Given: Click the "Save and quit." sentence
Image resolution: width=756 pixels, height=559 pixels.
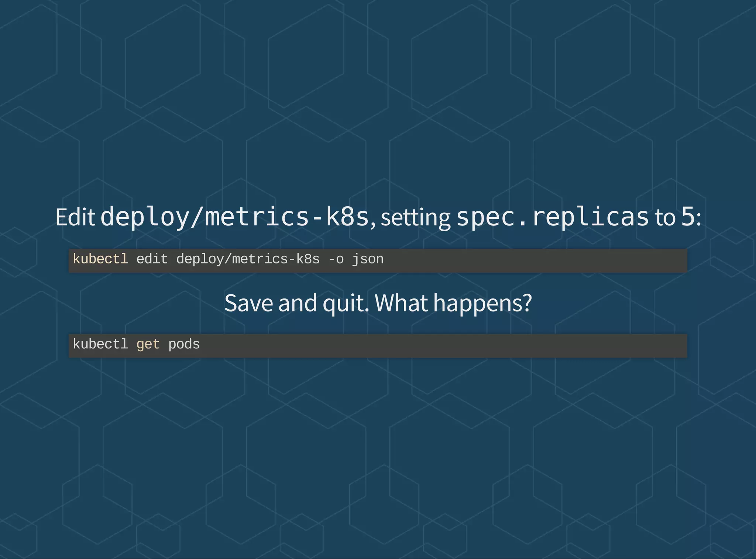Looking at the screenshot, I should click(x=297, y=303).
